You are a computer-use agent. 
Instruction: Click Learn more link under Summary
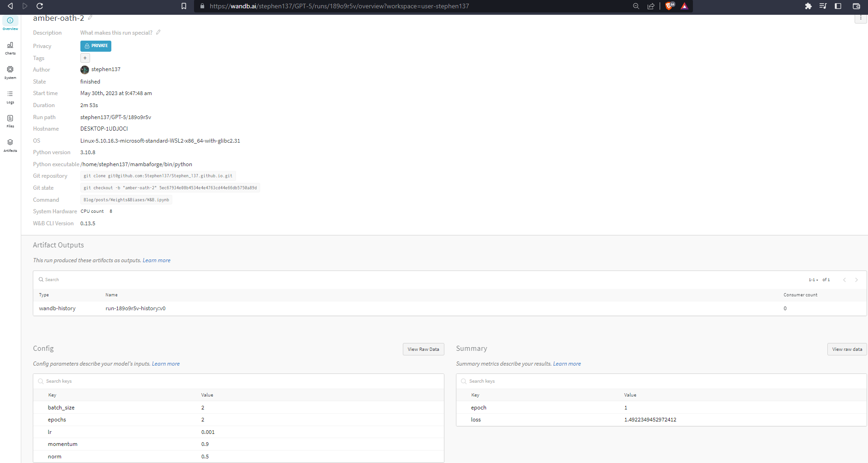(567, 364)
